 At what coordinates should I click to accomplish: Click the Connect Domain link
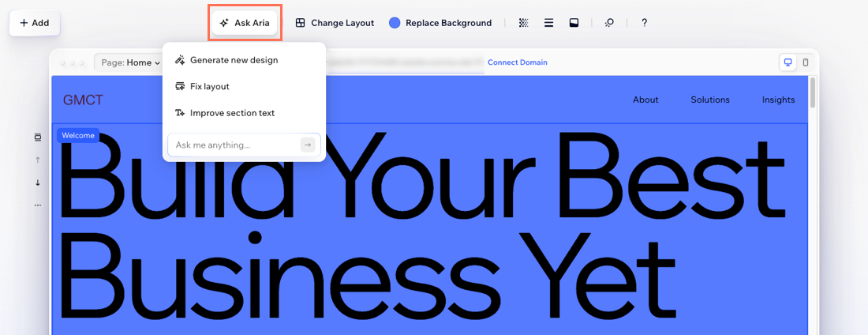tap(517, 62)
